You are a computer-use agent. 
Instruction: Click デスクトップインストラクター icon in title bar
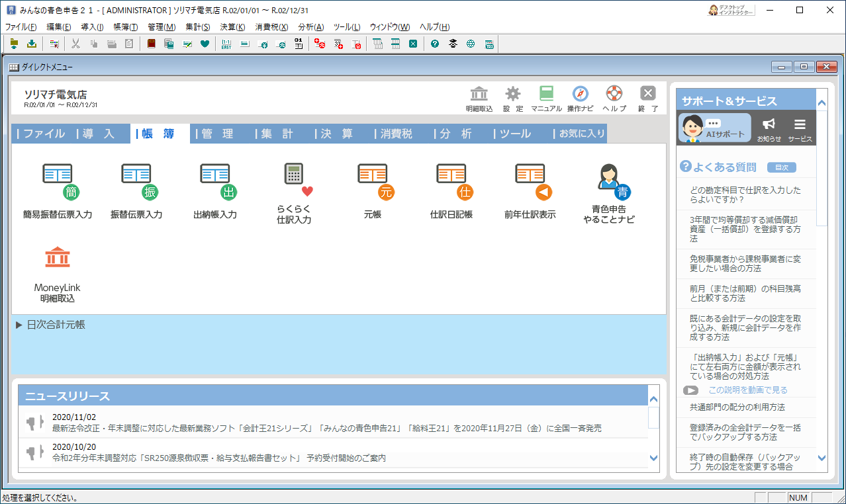point(731,10)
